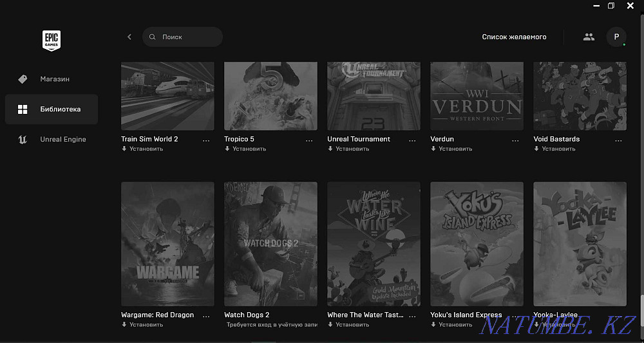Click the Магазин tag icon
This screenshot has width=644, height=343.
[23, 79]
